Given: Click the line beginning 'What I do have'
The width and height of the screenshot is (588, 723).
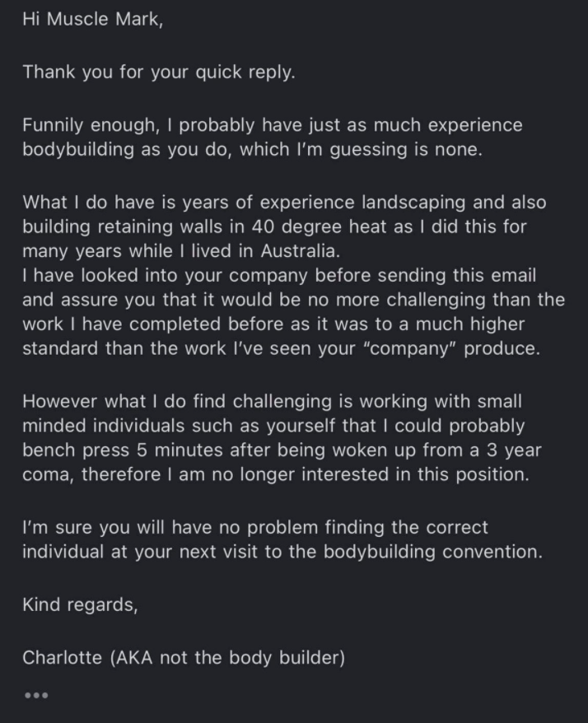Looking at the screenshot, I should pyautogui.click(x=285, y=203).
